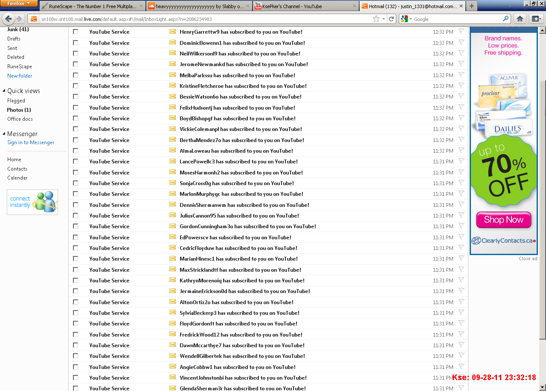Collapse the Quick views section

pyautogui.click(x=4, y=91)
